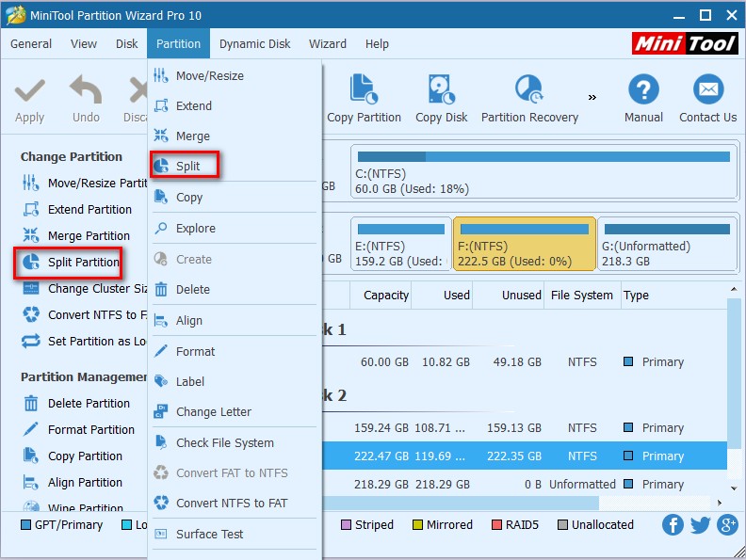Click the Align Partition sidebar icon

[x=31, y=483]
